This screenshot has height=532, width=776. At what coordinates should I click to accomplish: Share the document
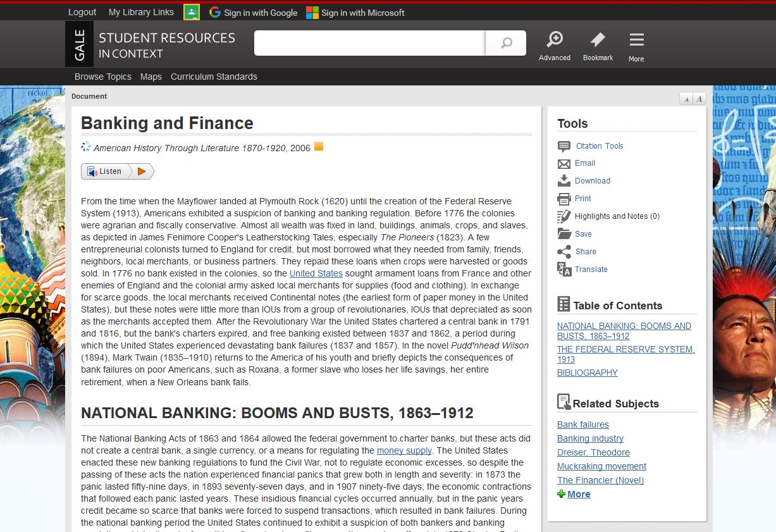pos(586,252)
